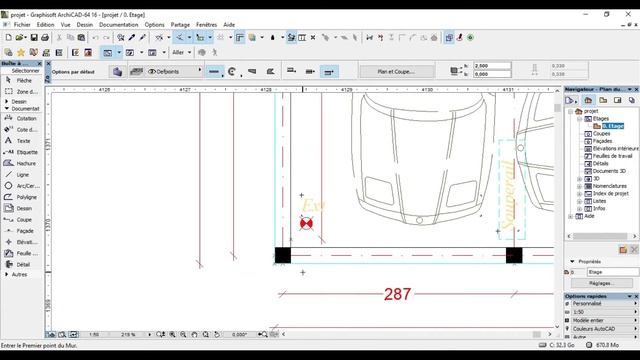Click the Zoom out magnifier icon
Image resolution: width=640 pixels, height=360 pixels.
pos(183,334)
